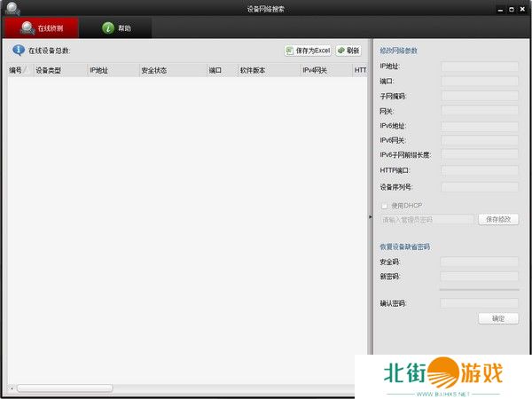
Task: Click the 子网掩码 input field
Action: tap(480, 96)
